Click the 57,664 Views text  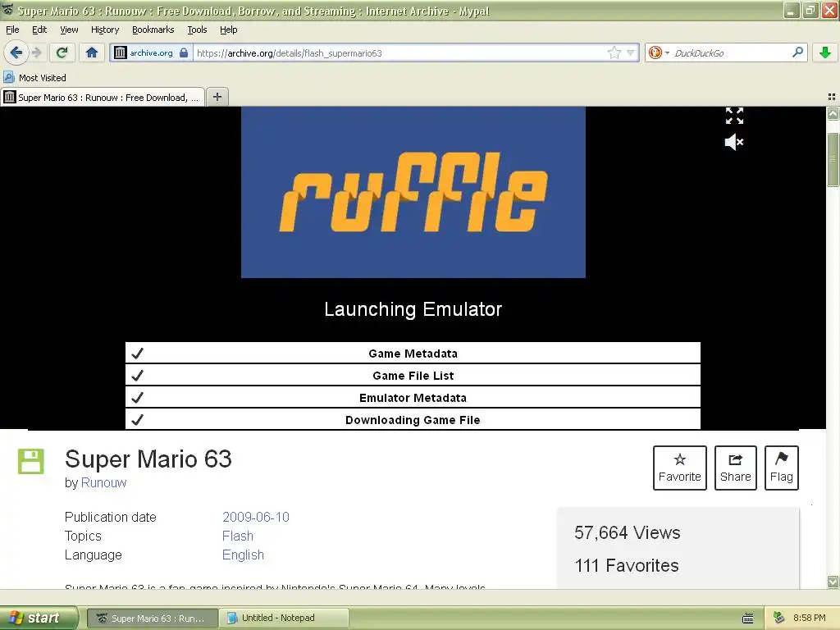(x=628, y=532)
